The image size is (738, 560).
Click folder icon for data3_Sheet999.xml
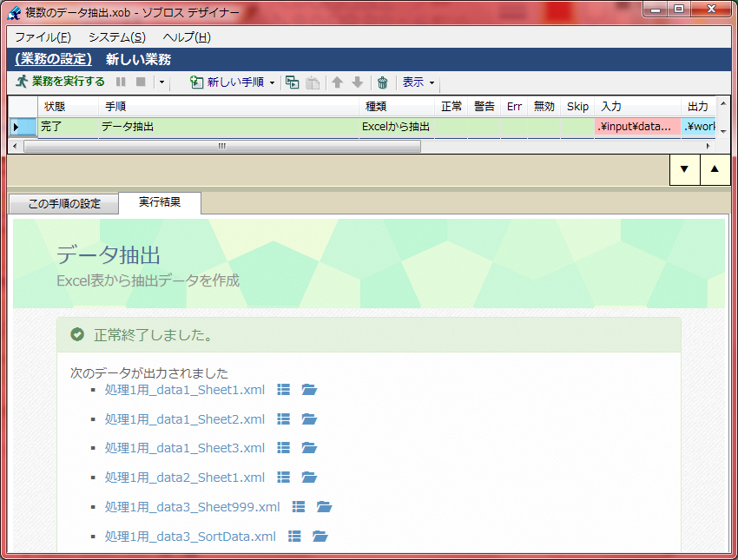[325, 507]
